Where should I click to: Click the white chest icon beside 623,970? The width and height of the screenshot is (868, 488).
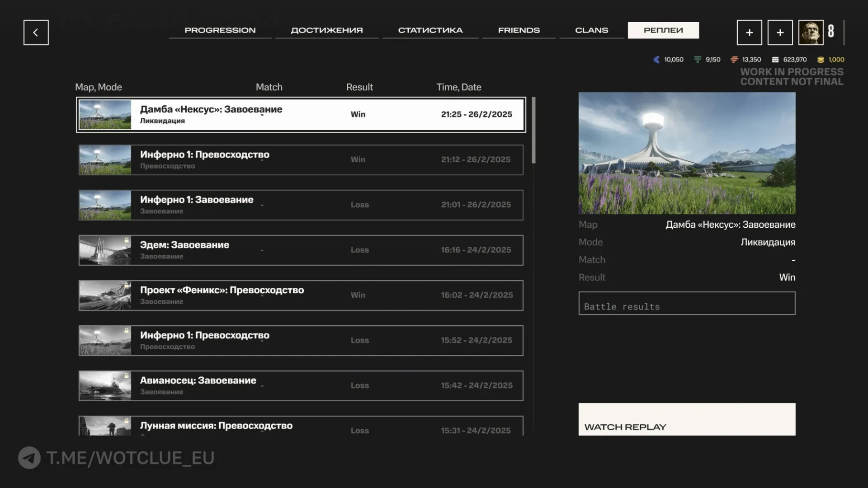click(775, 60)
